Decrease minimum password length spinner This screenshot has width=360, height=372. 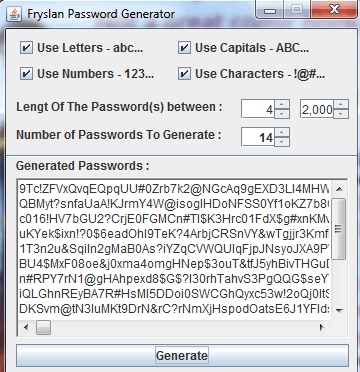[x=282, y=114]
